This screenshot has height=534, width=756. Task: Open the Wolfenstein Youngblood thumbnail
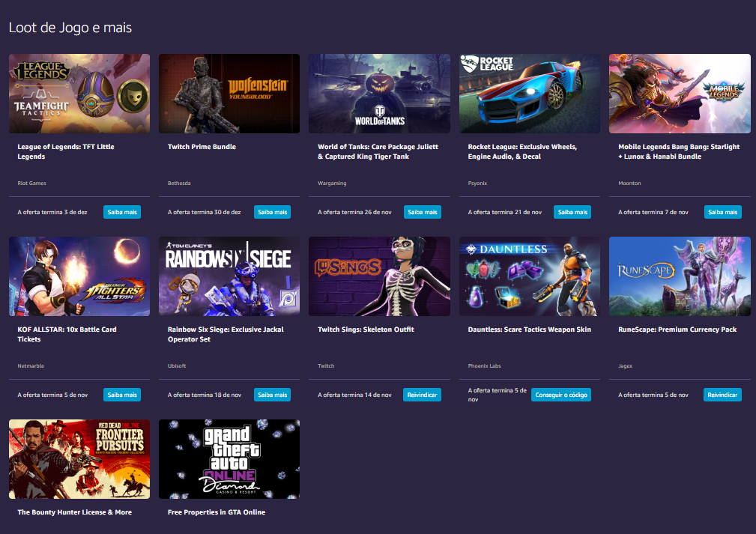tap(229, 94)
